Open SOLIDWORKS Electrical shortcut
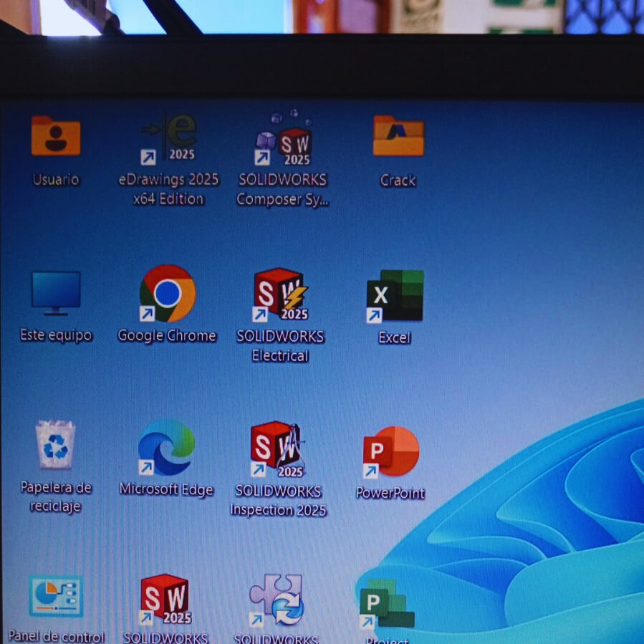Image resolution: width=644 pixels, height=644 pixels. coord(281,294)
